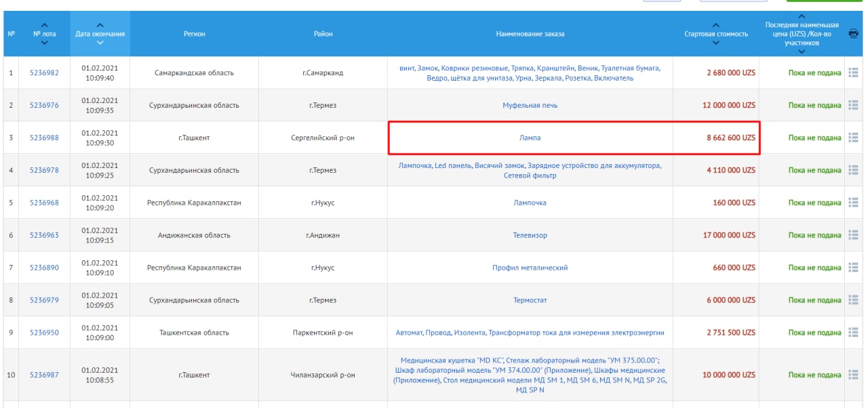Image resolution: width=868 pixels, height=408 pixels.
Task: Sort end date descending with down arrow
Action: [x=100, y=43]
